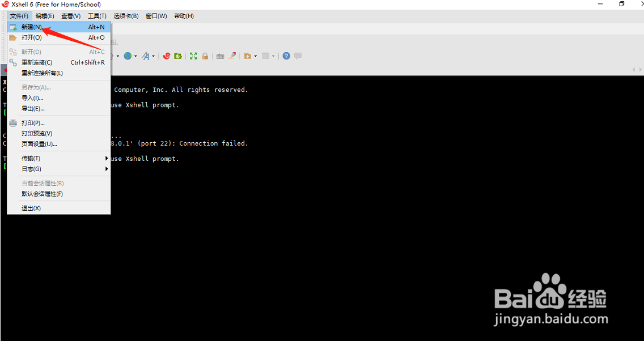The width and height of the screenshot is (644, 341).
Task: Click the padlock lock-screen icon
Action: pos(205,56)
